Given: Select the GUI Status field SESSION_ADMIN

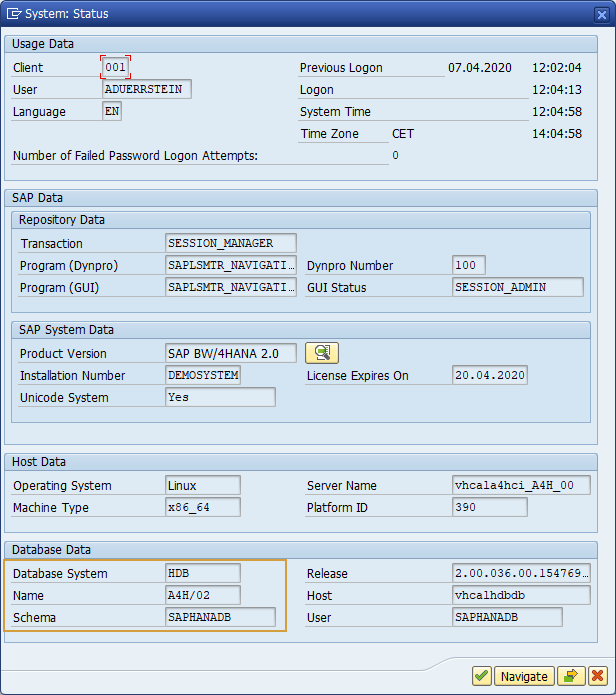Looking at the screenshot, I should coord(517,287).
